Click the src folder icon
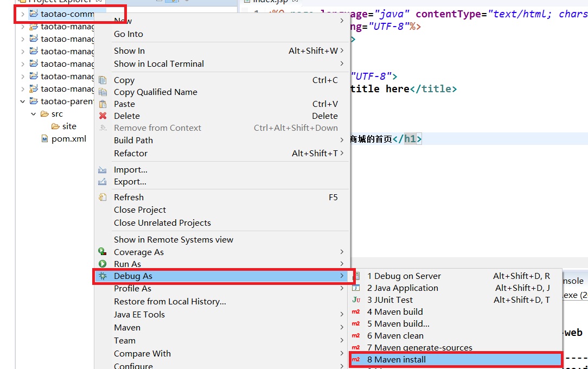Image resolution: width=588 pixels, height=369 pixels. click(44, 113)
